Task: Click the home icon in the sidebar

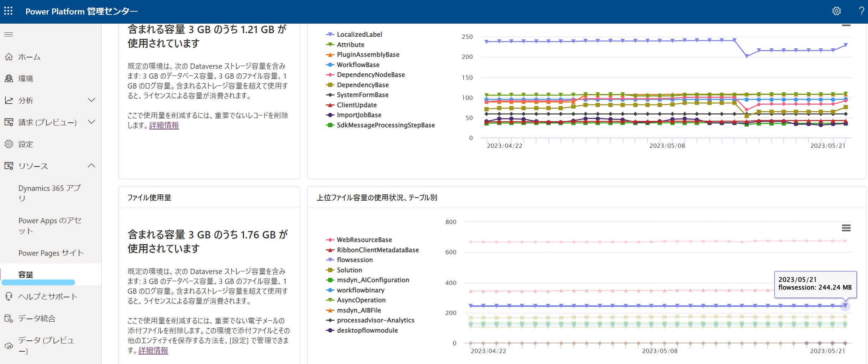Action: pyautogui.click(x=9, y=57)
